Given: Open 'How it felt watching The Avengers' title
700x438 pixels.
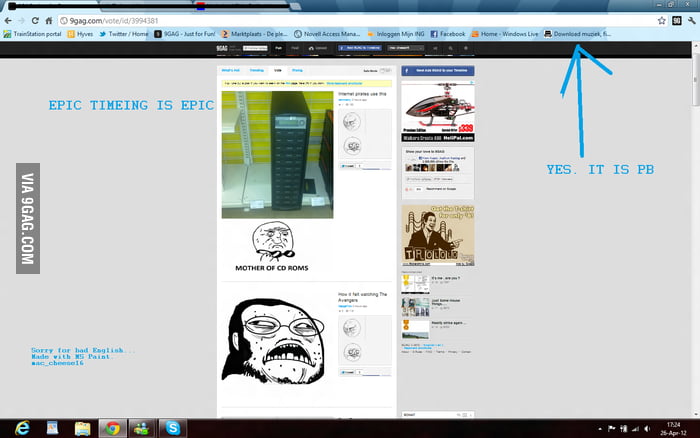Looking at the screenshot, I should [x=362, y=297].
